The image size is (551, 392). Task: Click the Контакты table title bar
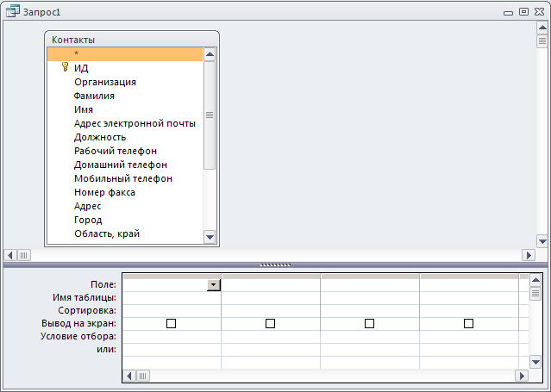(x=132, y=40)
